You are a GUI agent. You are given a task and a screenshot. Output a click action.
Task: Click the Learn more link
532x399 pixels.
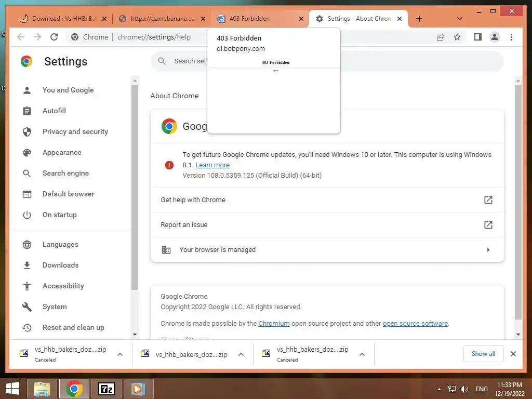212,165
